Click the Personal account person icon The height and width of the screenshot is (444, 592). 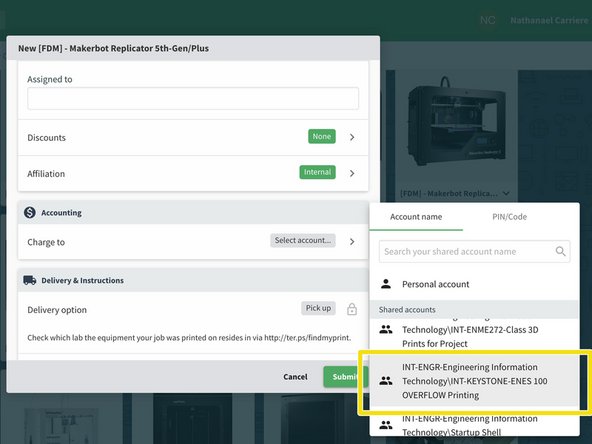[x=386, y=284]
